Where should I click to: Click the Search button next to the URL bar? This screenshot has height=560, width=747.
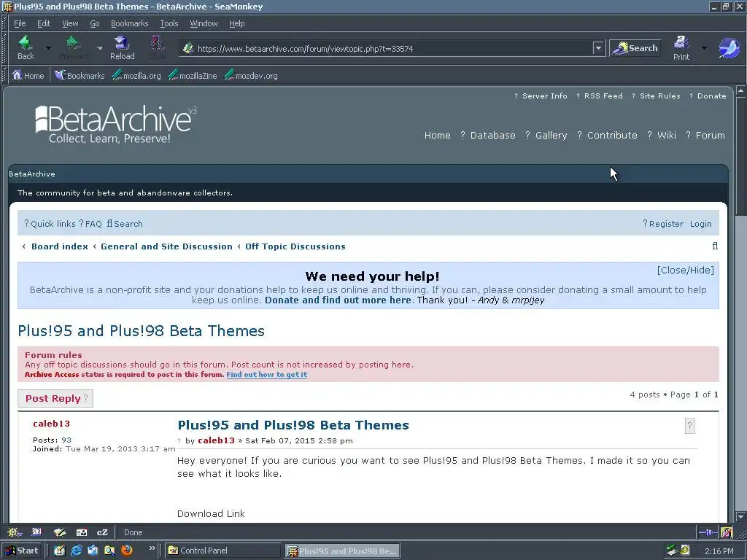pos(635,48)
